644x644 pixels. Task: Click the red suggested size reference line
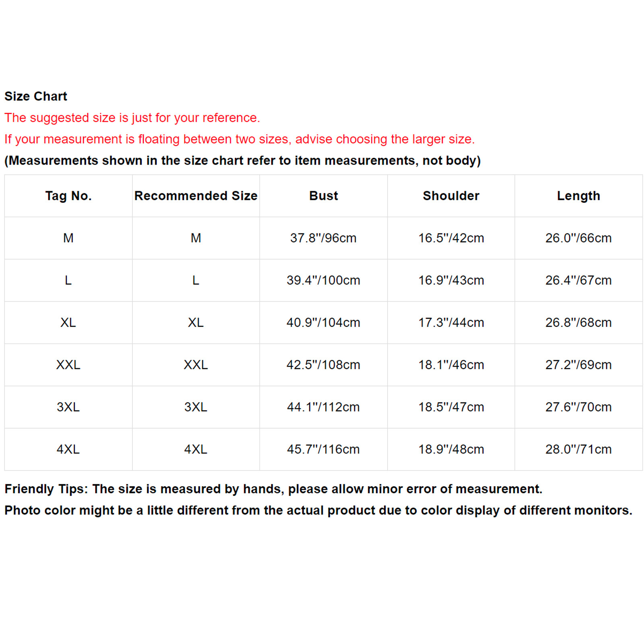(x=132, y=118)
